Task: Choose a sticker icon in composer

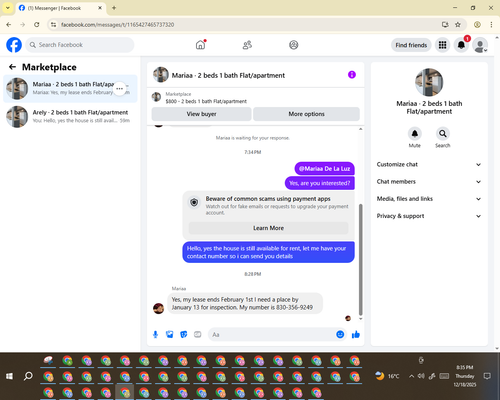Action: pos(184,334)
